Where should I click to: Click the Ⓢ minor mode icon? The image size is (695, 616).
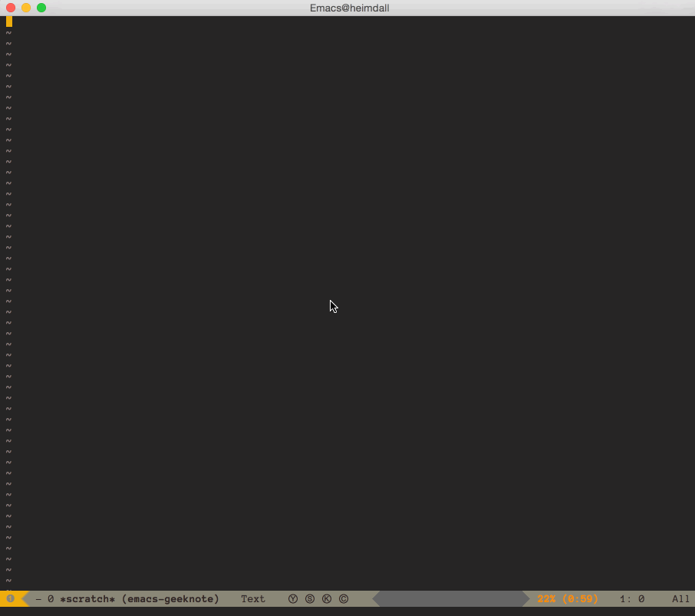click(310, 599)
